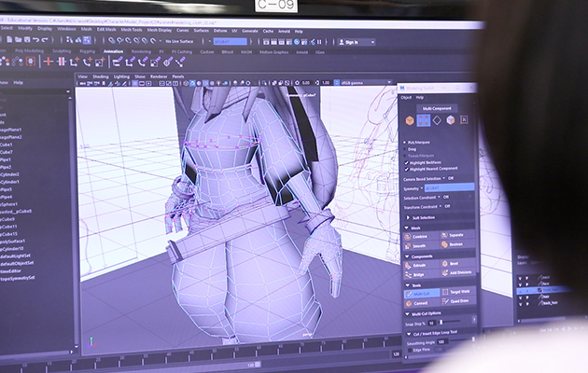Switch to the Rigging shelf tab
The image size is (588, 373).
pyautogui.click(x=87, y=51)
